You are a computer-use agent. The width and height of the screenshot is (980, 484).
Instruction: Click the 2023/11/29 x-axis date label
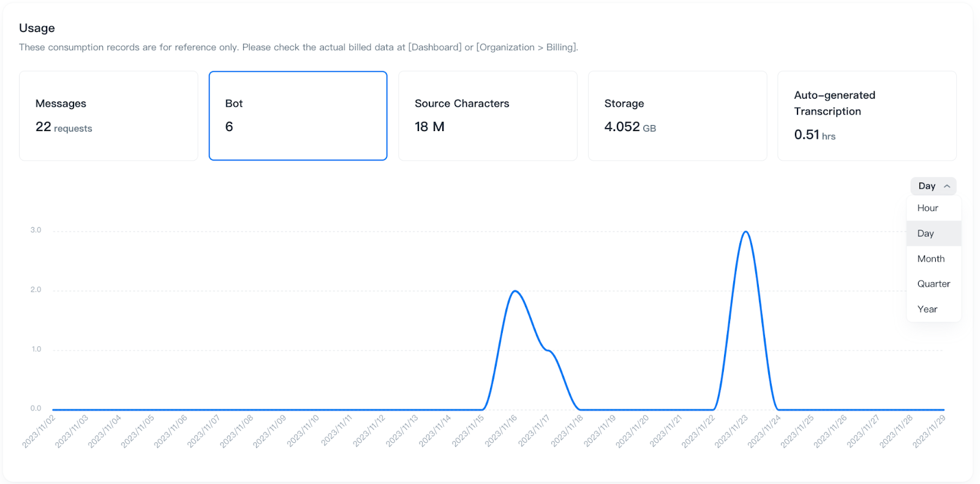pyautogui.click(x=929, y=431)
